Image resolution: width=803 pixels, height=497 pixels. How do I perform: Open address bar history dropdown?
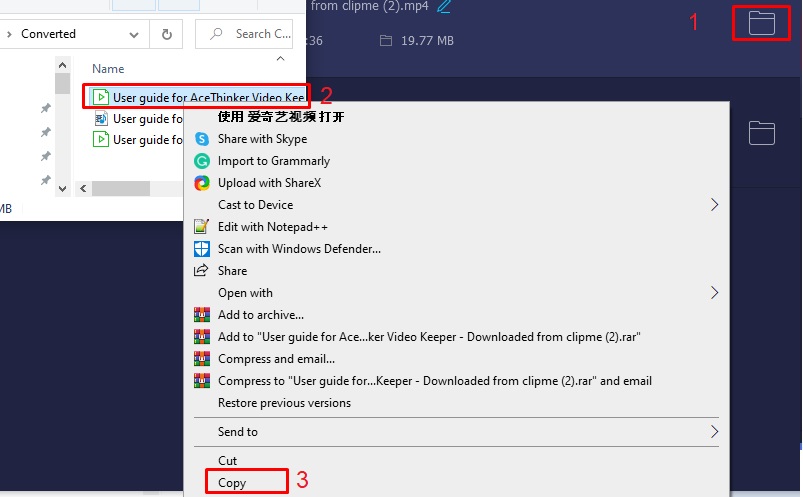(x=134, y=35)
